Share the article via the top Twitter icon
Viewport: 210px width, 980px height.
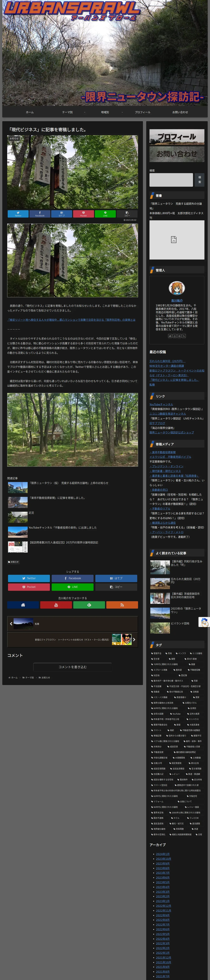pyautogui.click(x=18, y=214)
